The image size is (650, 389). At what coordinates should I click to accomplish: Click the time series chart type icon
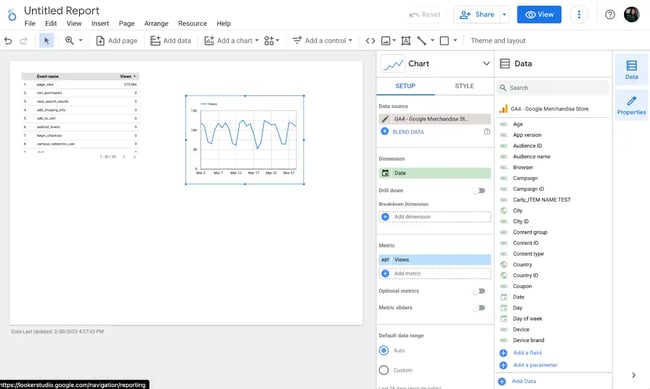coord(393,64)
